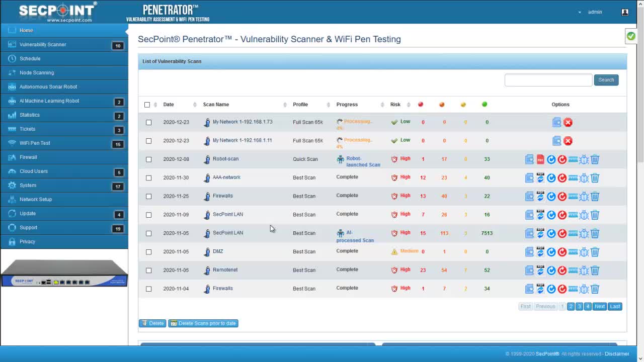Check the DMZ row checkbox
This screenshot has width=644, height=362.
148,252
